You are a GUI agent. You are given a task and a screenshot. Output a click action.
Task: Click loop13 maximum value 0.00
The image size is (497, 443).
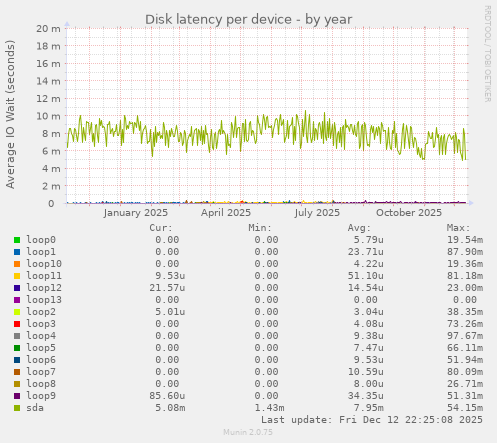(x=465, y=300)
